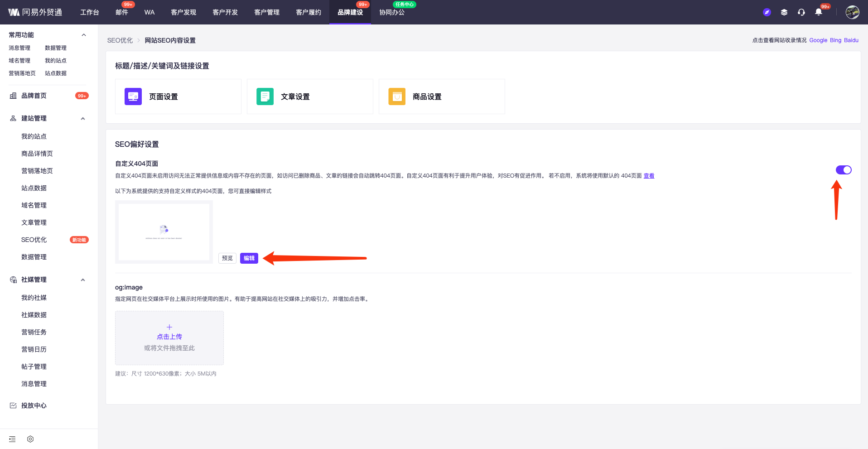Click the 预览 button for 404 page
The image size is (868, 449).
227,258
